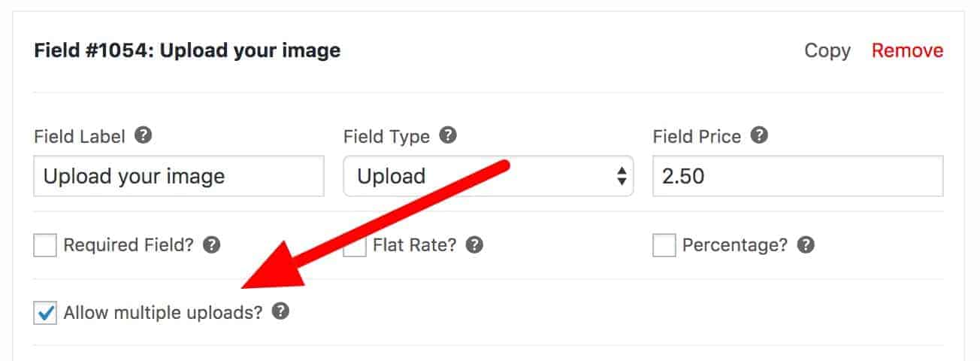Screen dimensions: 980x361
Task: Open the help tooltip beside Field Label
Action: [144, 136]
